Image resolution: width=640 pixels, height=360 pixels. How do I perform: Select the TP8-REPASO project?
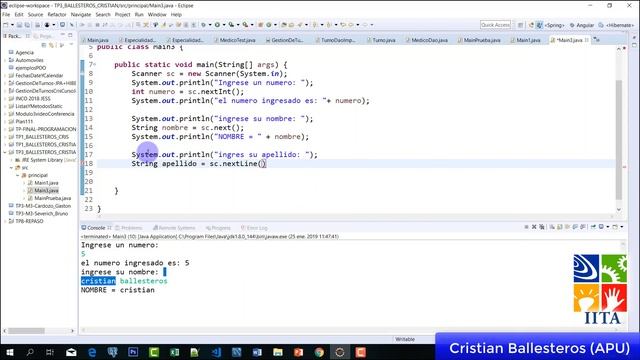(29, 222)
